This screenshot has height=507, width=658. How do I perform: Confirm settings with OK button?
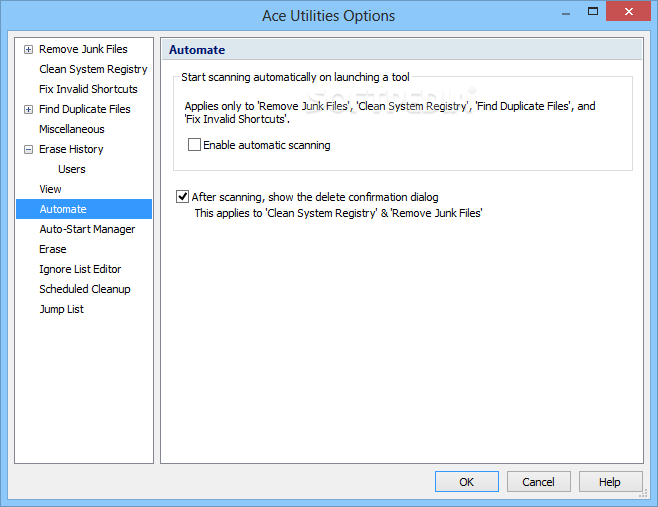[x=467, y=481]
